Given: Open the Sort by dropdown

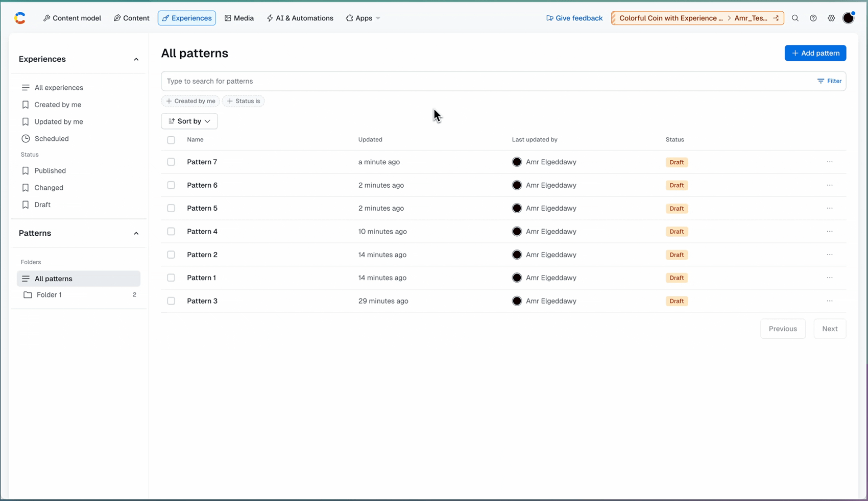Looking at the screenshot, I should (189, 121).
